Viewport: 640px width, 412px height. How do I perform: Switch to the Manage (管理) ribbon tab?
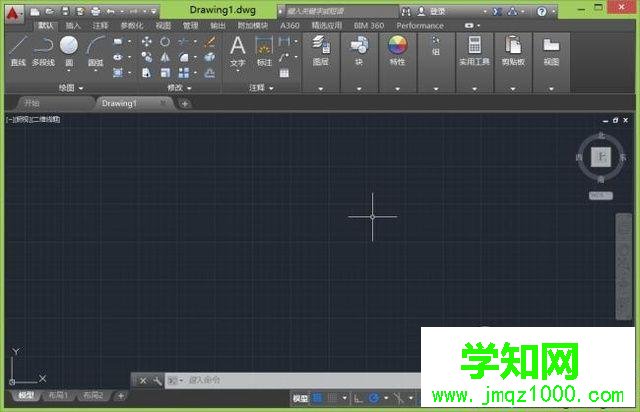pos(190,26)
